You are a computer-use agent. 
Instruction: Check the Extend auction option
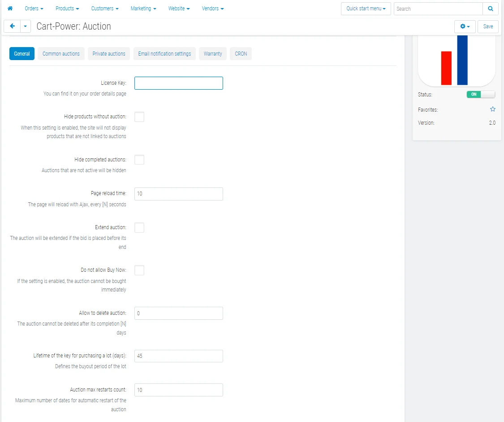tap(139, 227)
